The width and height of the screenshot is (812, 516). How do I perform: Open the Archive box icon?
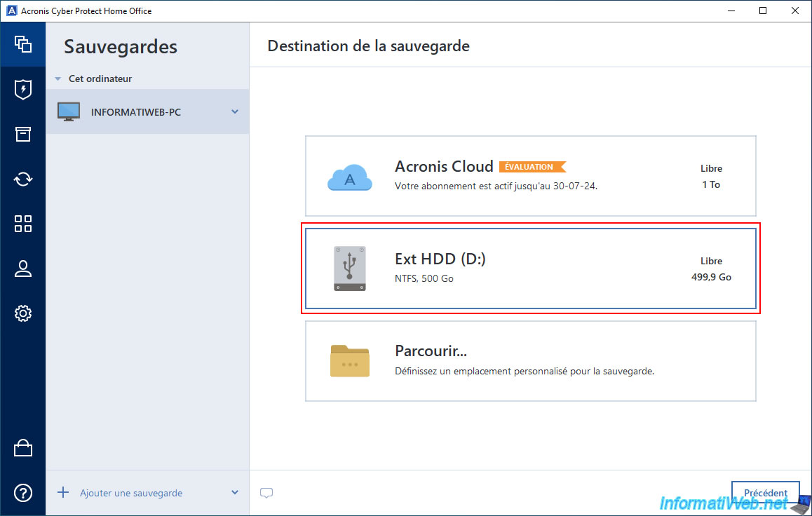click(x=22, y=134)
